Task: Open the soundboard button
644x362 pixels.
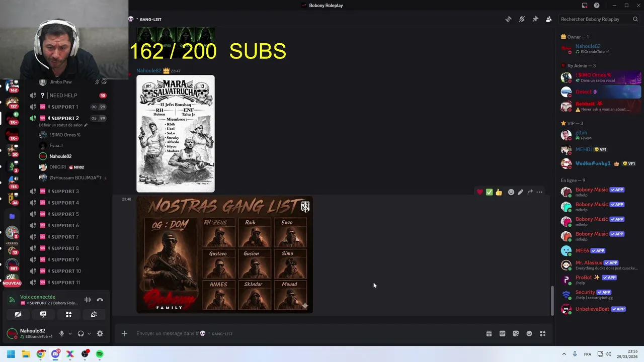Action: (94, 314)
